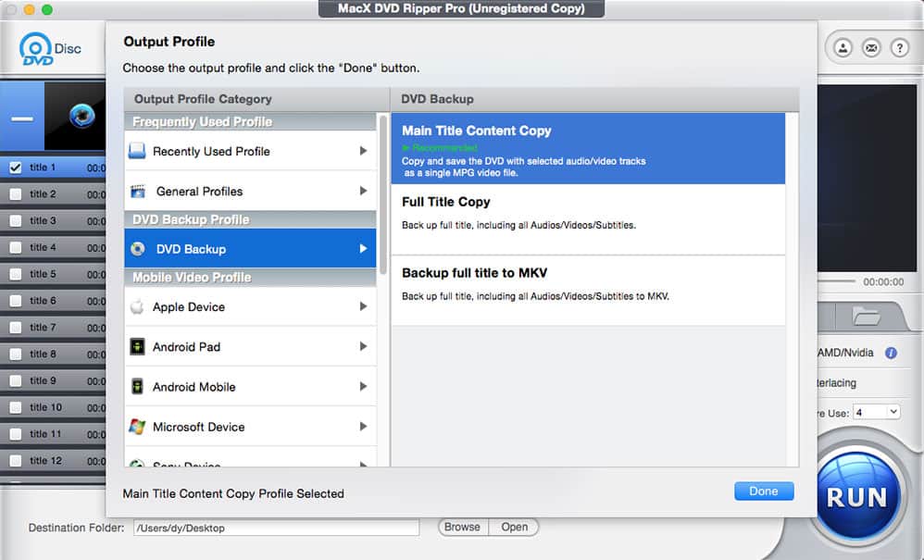Select Full Title Copy profile

point(588,219)
